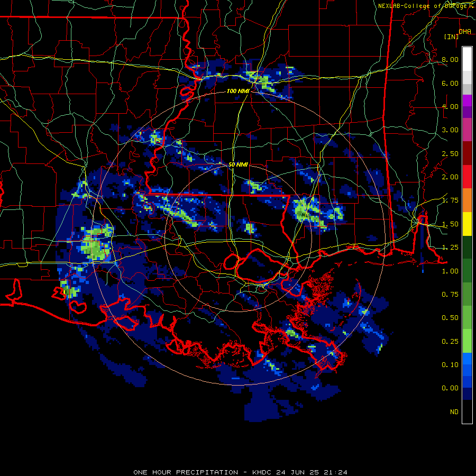The image size is (476, 476).
Task: Click the 100 NMI range ring label
Action: pos(238,91)
